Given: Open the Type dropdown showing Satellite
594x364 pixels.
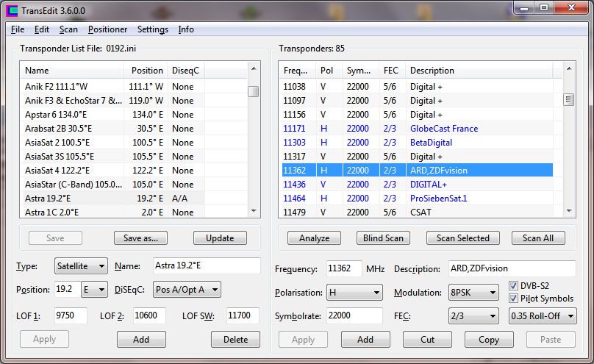Looking at the screenshot, I should click(81, 266).
